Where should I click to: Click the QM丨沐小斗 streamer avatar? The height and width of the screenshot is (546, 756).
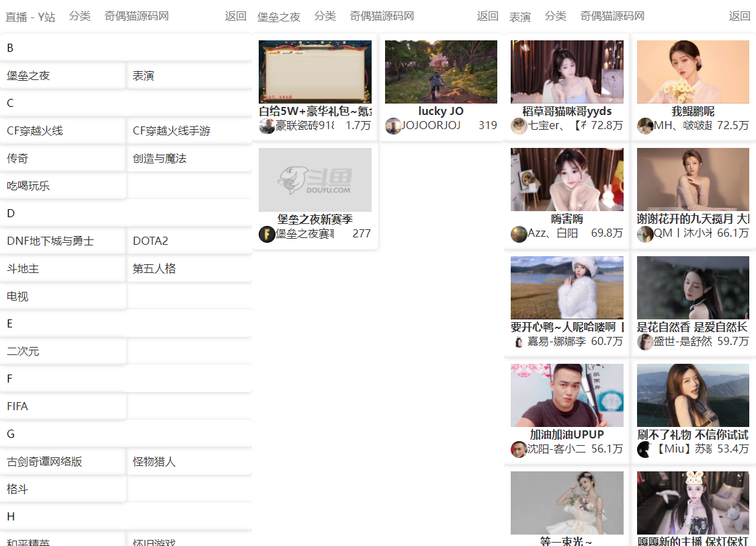click(x=645, y=234)
